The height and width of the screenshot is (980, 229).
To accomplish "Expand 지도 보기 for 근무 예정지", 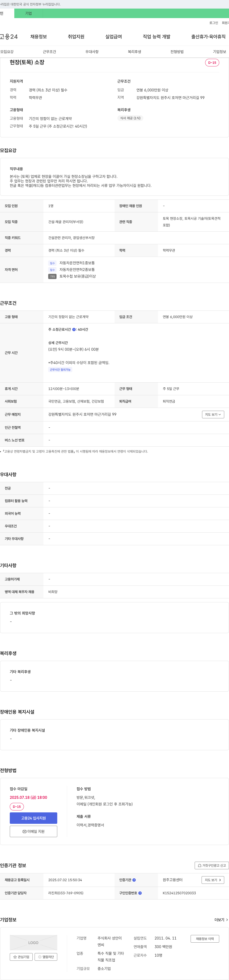I will [213, 415].
